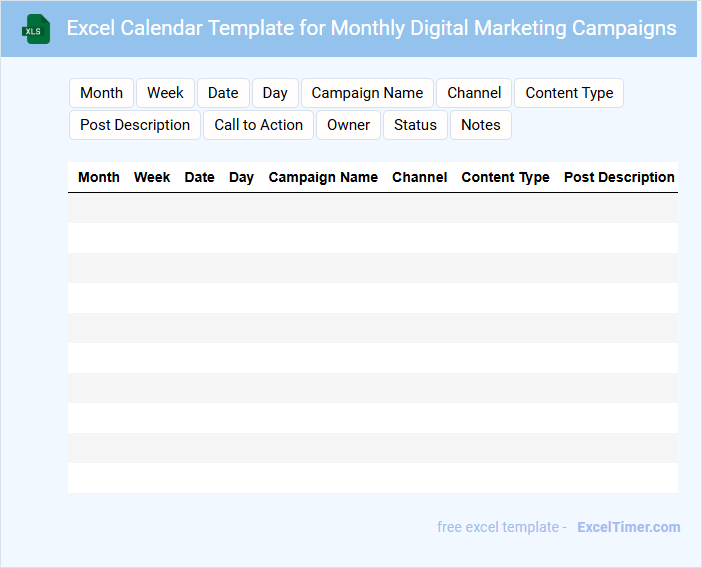Click the Post Description column header

(x=619, y=177)
